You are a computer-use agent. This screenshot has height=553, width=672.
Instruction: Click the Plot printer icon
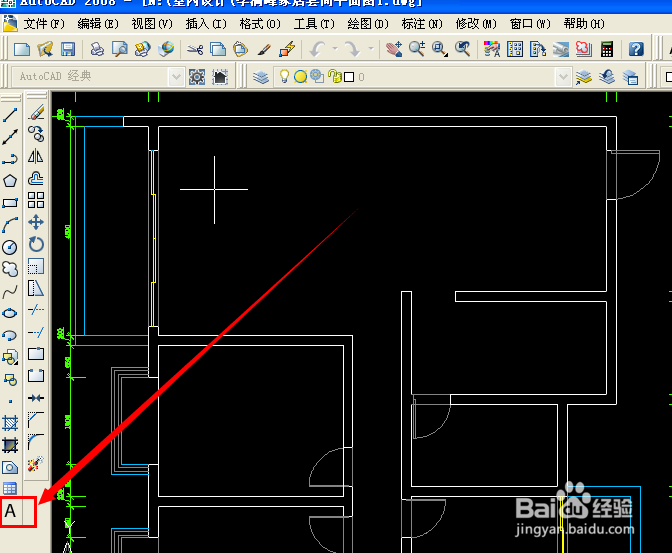pyautogui.click(x=97, y=49)
